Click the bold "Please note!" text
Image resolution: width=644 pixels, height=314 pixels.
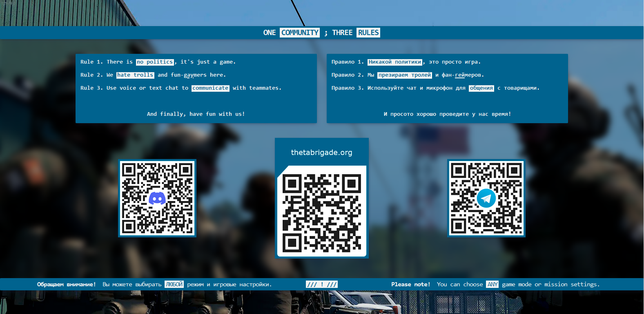pyautogui.click(x=410, y=284)
